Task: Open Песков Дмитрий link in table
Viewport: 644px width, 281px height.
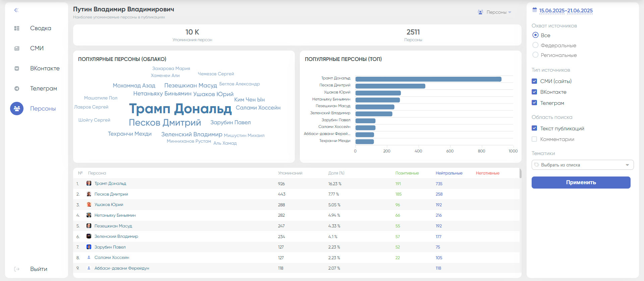Action: tap(111, 194)
